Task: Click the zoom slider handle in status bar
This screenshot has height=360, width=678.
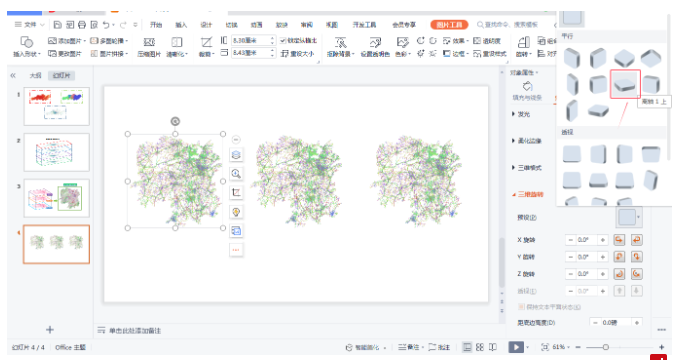Action: click(x=605, y=347)
